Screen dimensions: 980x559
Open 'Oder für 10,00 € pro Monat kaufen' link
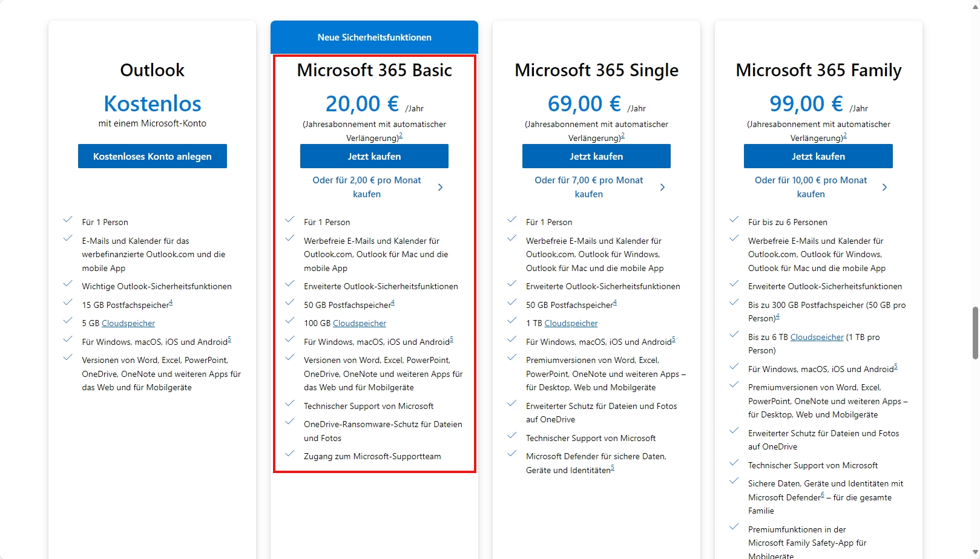pyautogui.click(x=811, y=187)
